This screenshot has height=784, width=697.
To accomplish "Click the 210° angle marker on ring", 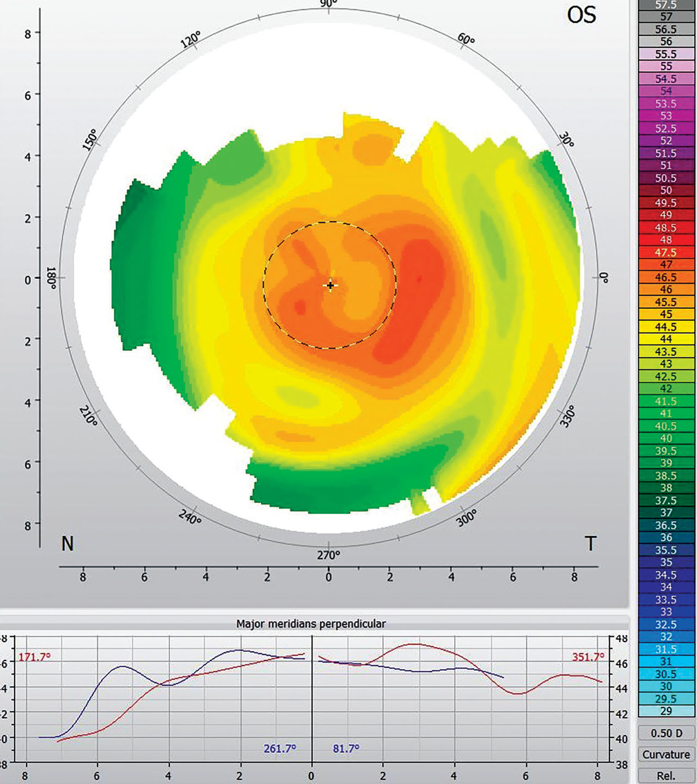I will click(88, 416).
